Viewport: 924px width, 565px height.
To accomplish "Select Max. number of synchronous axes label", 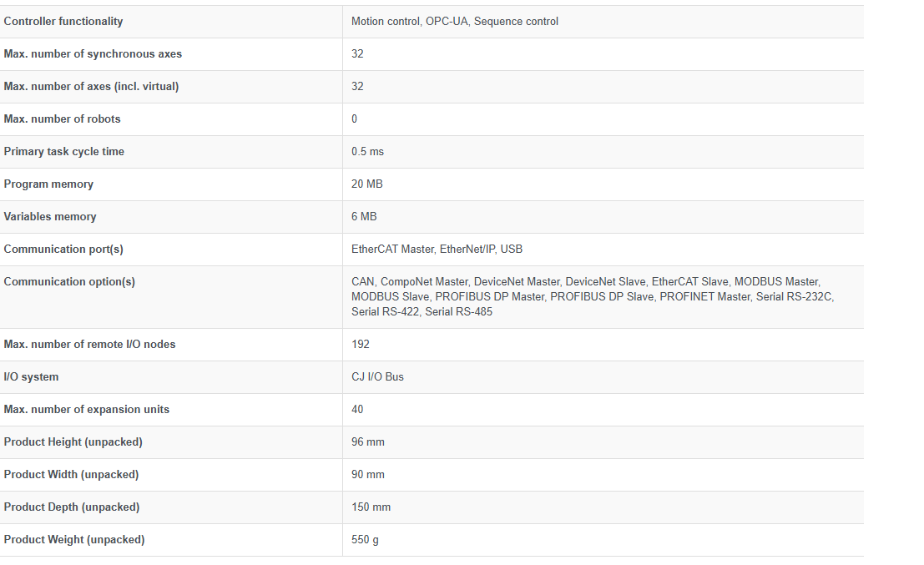I will [93, 54].
